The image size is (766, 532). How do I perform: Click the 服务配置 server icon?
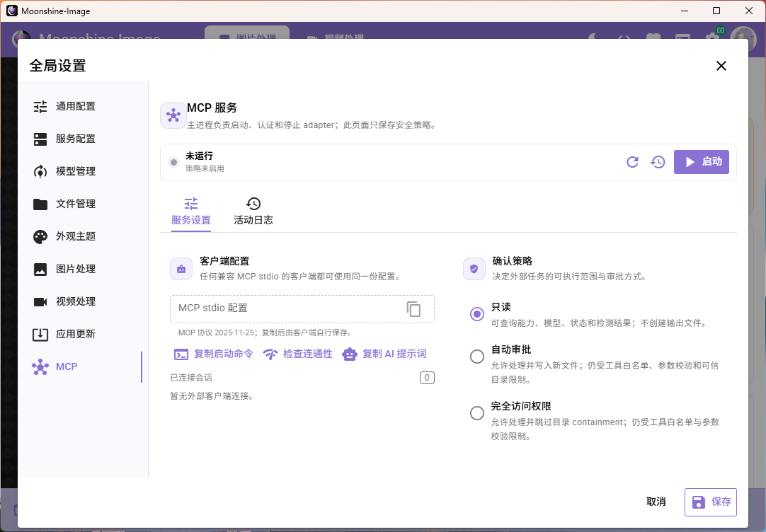[40, 139]
